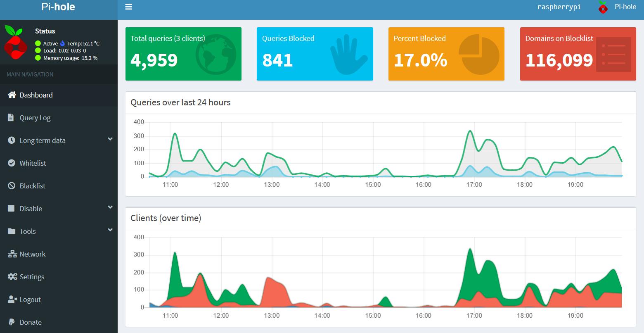644x333 pixels.
Task: Open the green Total queries card
Action: tap(183, 54)
